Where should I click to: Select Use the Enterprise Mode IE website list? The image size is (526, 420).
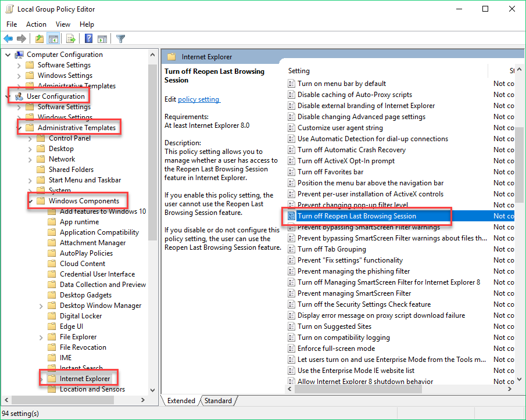[356, 371]
